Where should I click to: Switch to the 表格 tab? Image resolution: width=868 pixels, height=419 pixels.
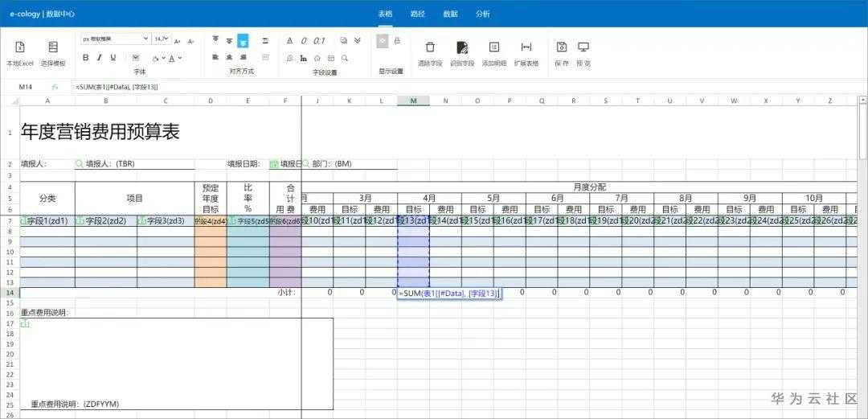point(385,14)
